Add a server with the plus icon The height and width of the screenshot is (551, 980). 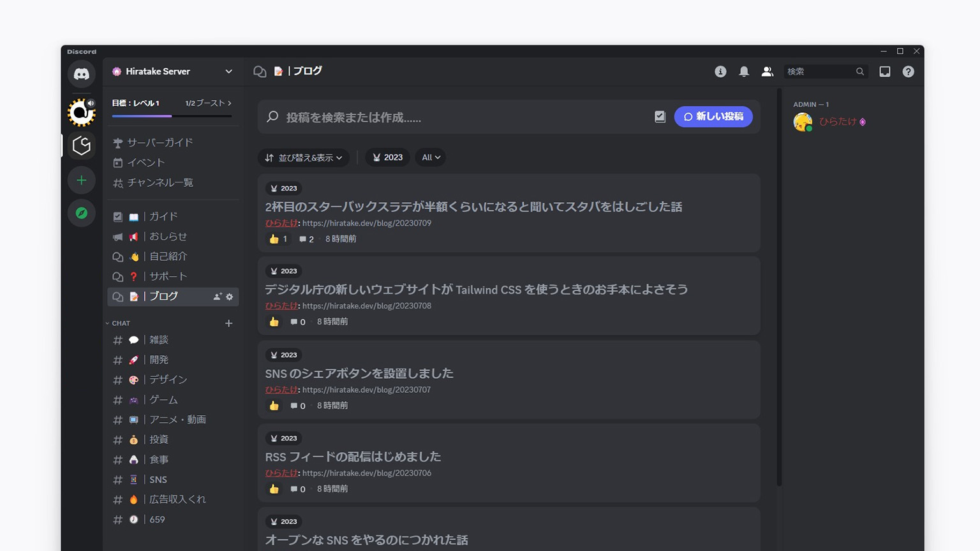(81, 180)
